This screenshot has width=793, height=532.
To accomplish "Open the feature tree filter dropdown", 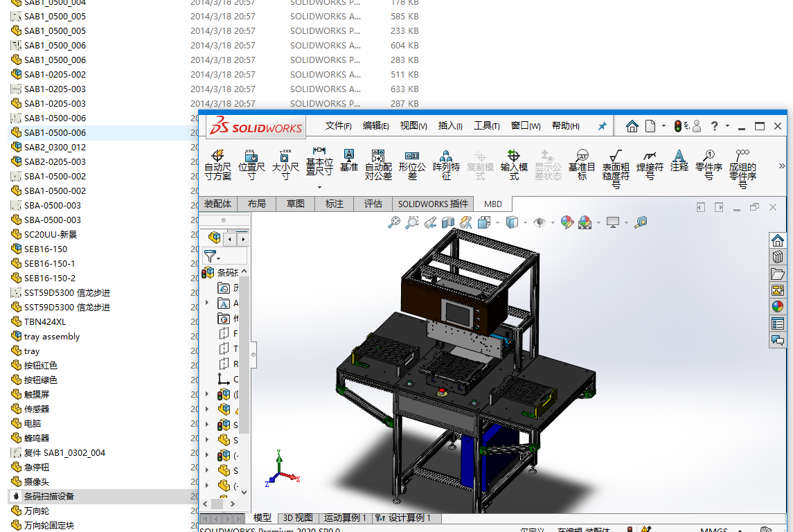I will tap(213, 256).
